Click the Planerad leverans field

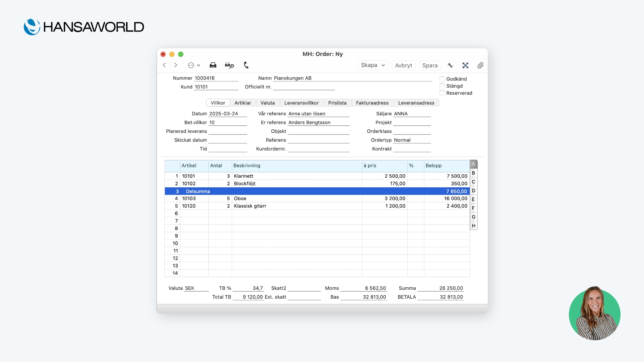coord(228,131)
